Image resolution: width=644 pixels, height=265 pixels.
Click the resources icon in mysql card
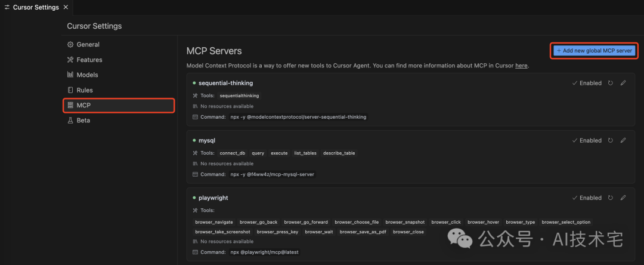(x=195, y=164)
